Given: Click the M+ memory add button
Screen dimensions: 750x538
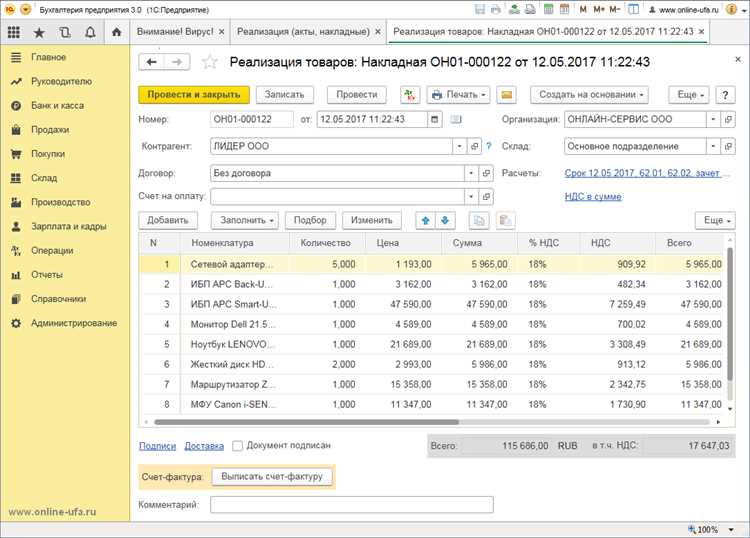Looking at the screenshot, I should [599, 9].
